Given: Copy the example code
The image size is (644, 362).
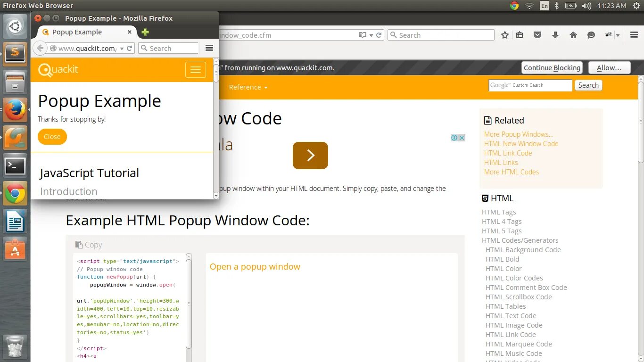Looking at the screenshot, I should (x=89, y=245).
